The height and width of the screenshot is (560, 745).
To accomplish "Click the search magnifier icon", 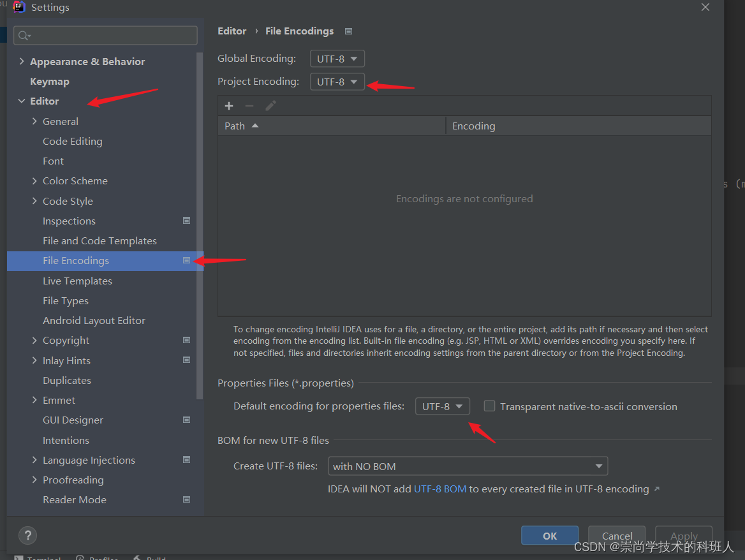I will click(x=24, y=36).
